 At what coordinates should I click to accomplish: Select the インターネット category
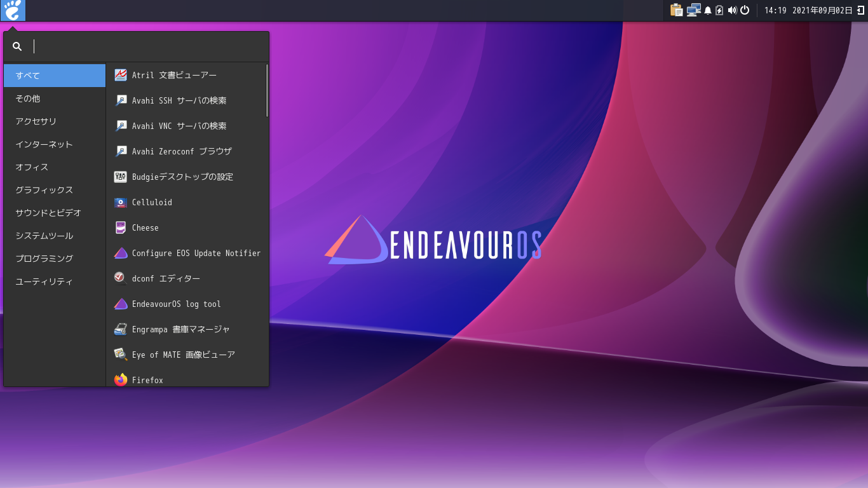[x=55, y=144]
